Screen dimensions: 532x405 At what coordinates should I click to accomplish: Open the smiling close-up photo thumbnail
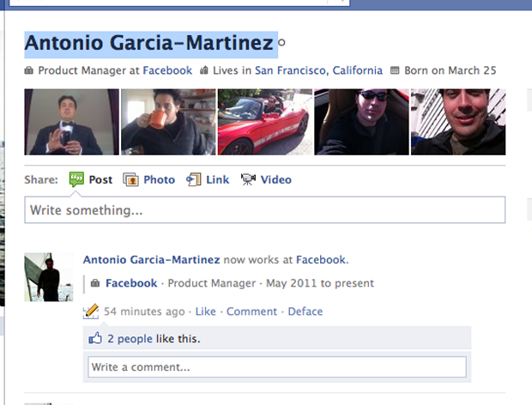[x=458, y=122]
